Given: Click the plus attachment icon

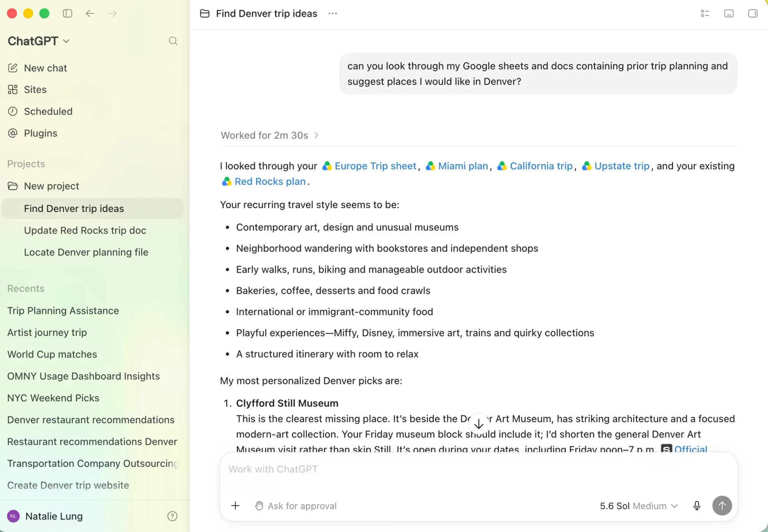Looking at the screenshot, I should click(x=235, y=506).
